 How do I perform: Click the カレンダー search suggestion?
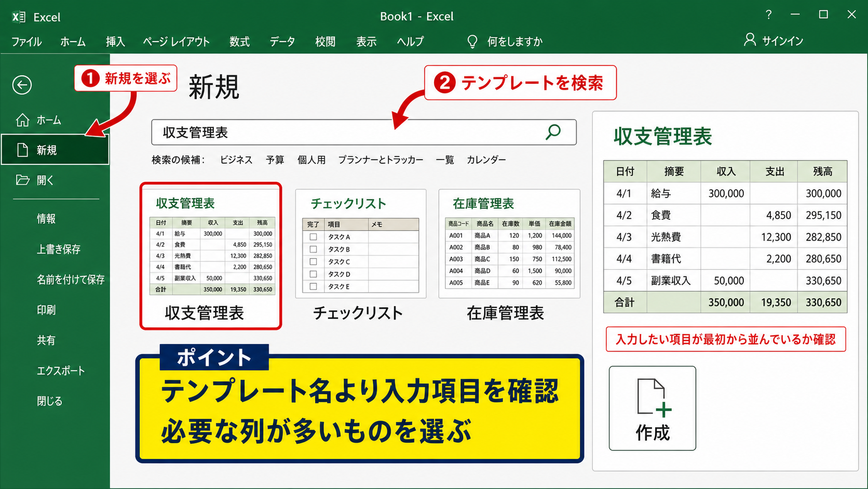coord(486,160)
